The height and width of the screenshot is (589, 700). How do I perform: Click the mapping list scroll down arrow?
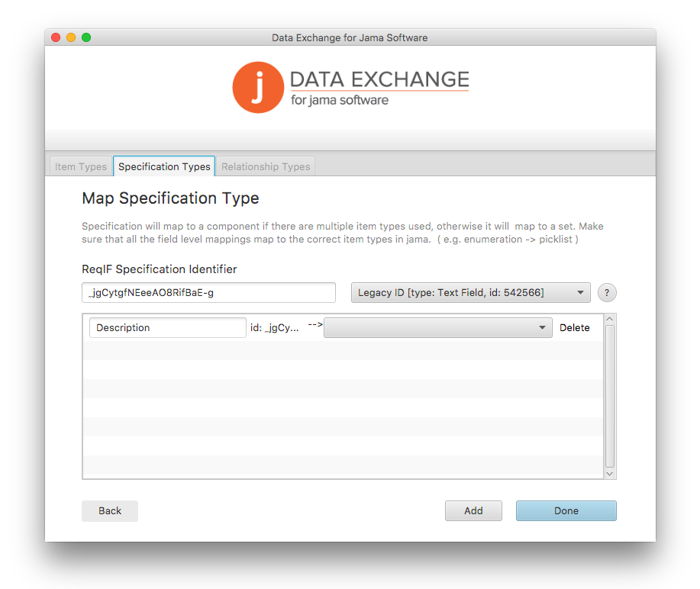[x=609, y=474]
